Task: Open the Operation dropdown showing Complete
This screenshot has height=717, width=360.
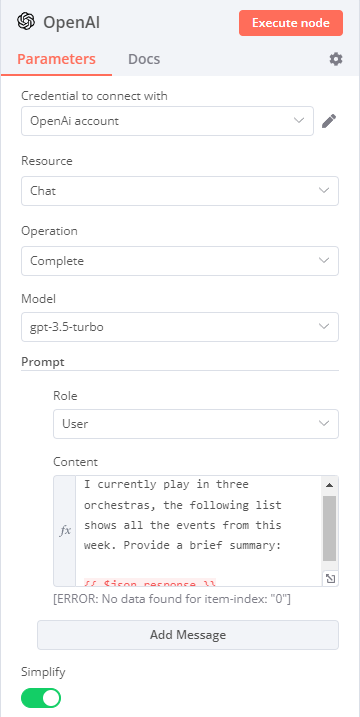Action: [180, 261]
